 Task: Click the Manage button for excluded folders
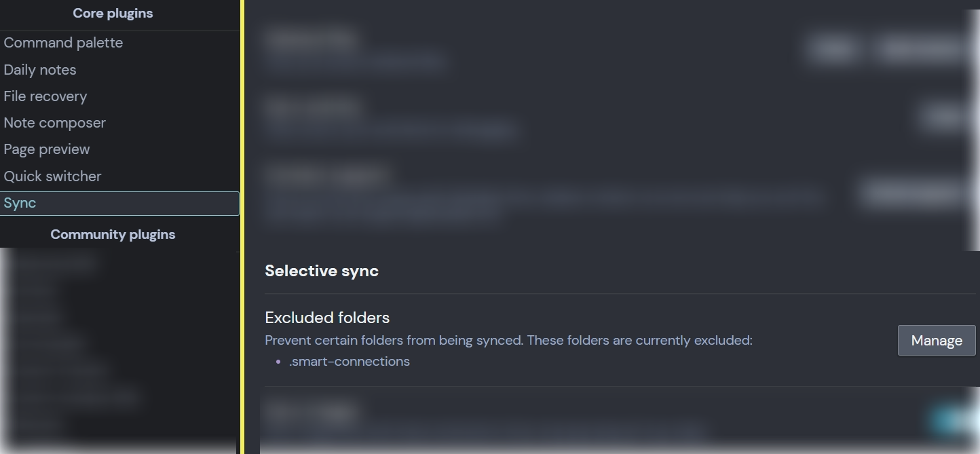coord(937,340)
